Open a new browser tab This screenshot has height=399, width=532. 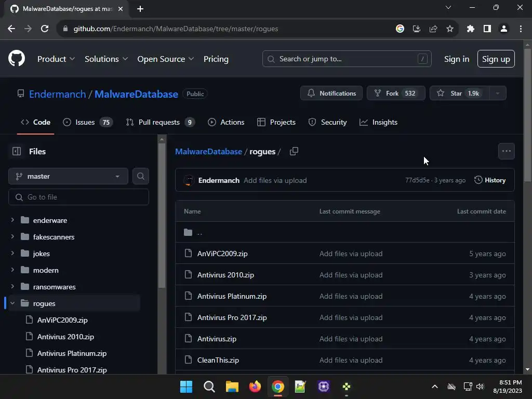click(x=140, y=9)
